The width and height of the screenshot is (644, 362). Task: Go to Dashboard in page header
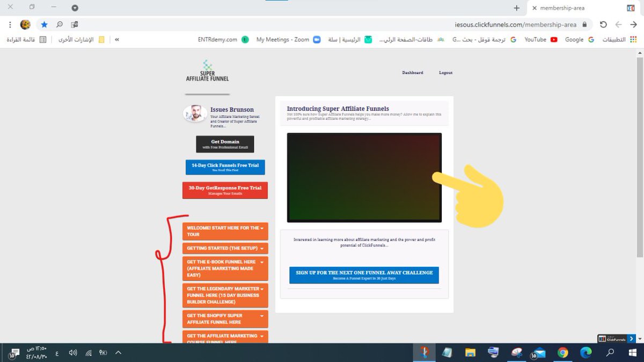(413, 73)
